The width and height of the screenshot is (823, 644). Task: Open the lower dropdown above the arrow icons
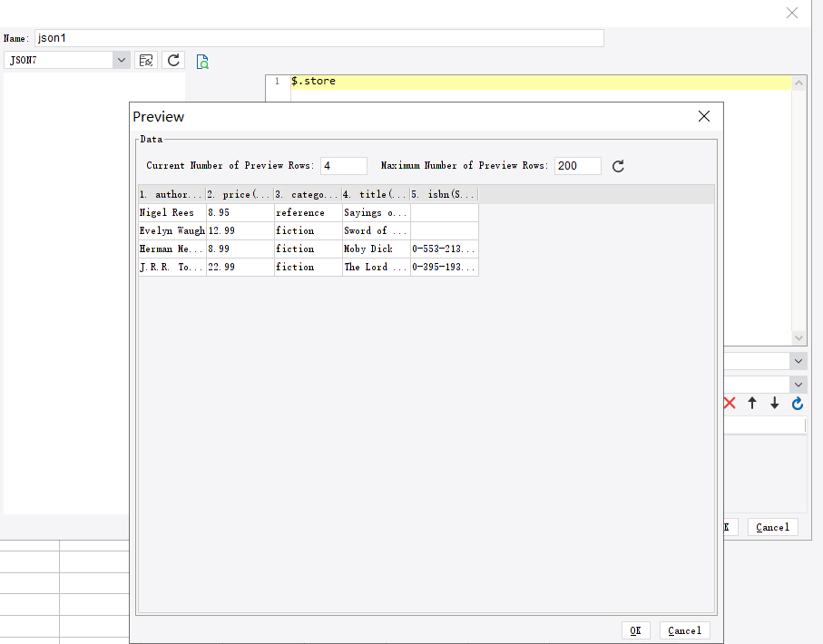point(798,384)
